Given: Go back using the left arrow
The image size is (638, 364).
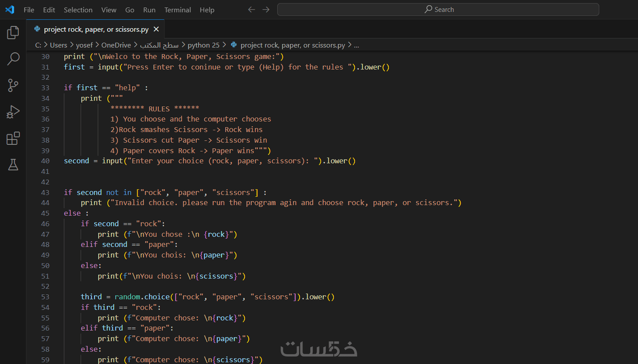Looking at the screenshot, I should (251, 10).
